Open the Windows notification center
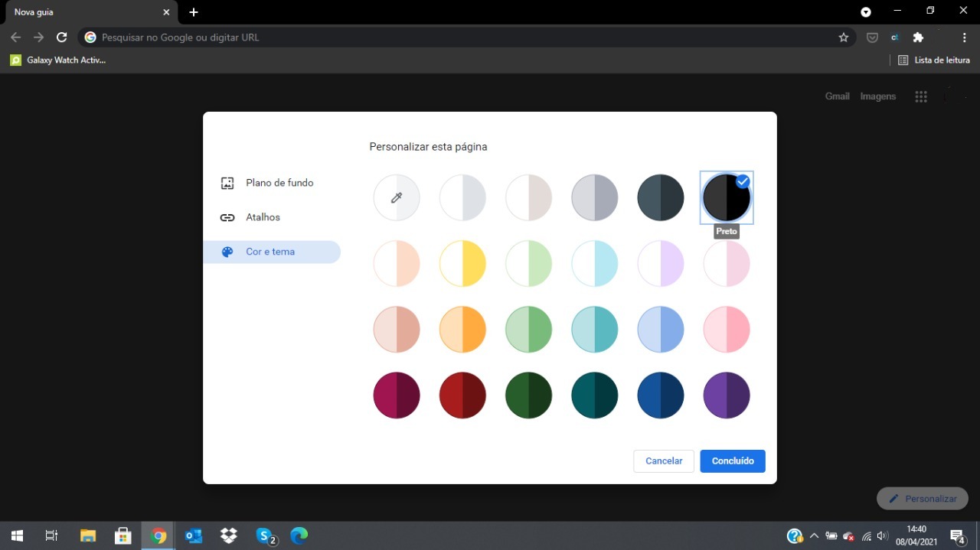 958,536
